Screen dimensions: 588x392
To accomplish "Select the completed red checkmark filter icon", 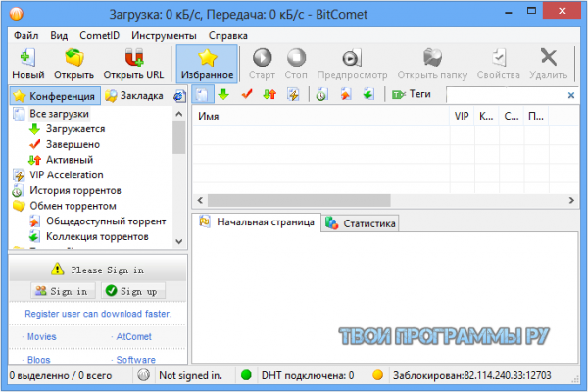I will (247, 94).
